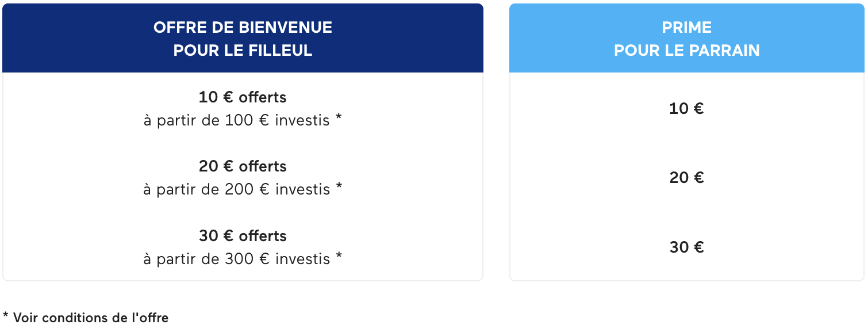Image resolution: width=868 pixels, height=328 pixels.
Task: Click the asterisk before "Voir conditions"
Action: (6, 315)
